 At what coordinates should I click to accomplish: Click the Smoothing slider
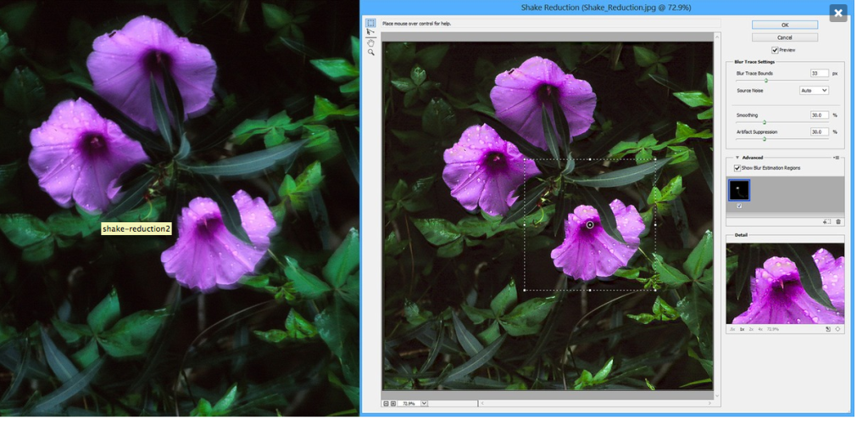coord(764,122)
